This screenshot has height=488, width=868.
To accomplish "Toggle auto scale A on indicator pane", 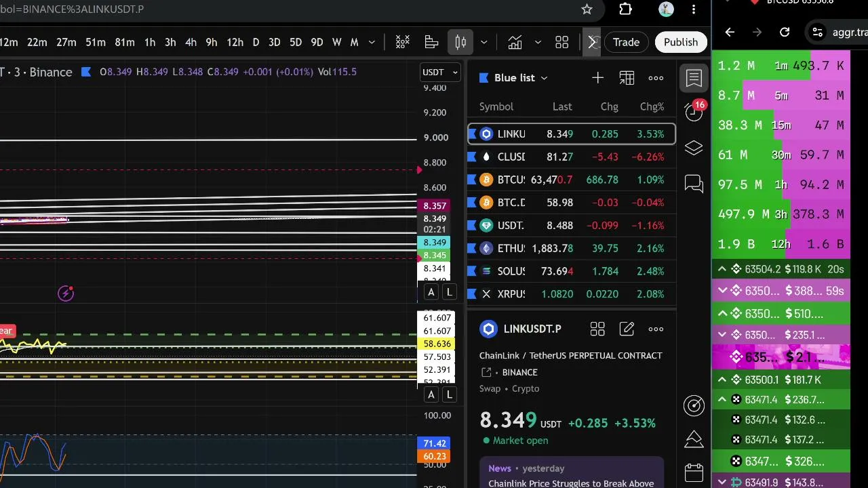I will [431, 394].
